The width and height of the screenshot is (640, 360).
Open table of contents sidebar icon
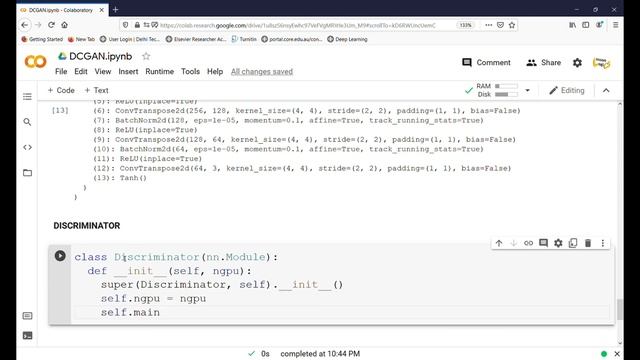click(27, 97)
